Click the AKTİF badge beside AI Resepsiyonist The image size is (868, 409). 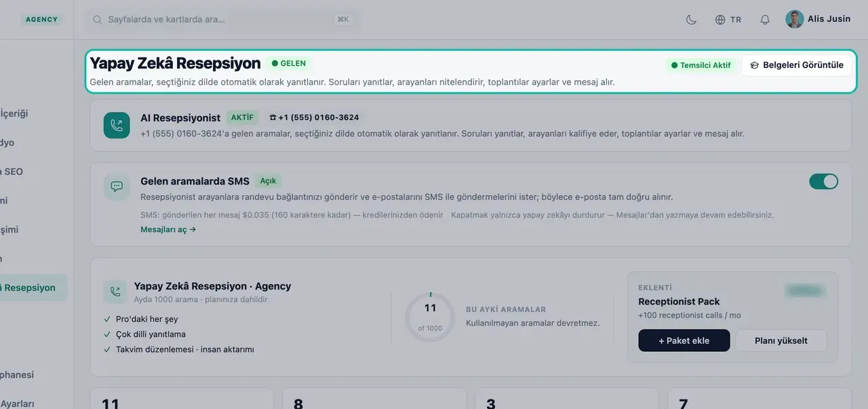point(242,117)
